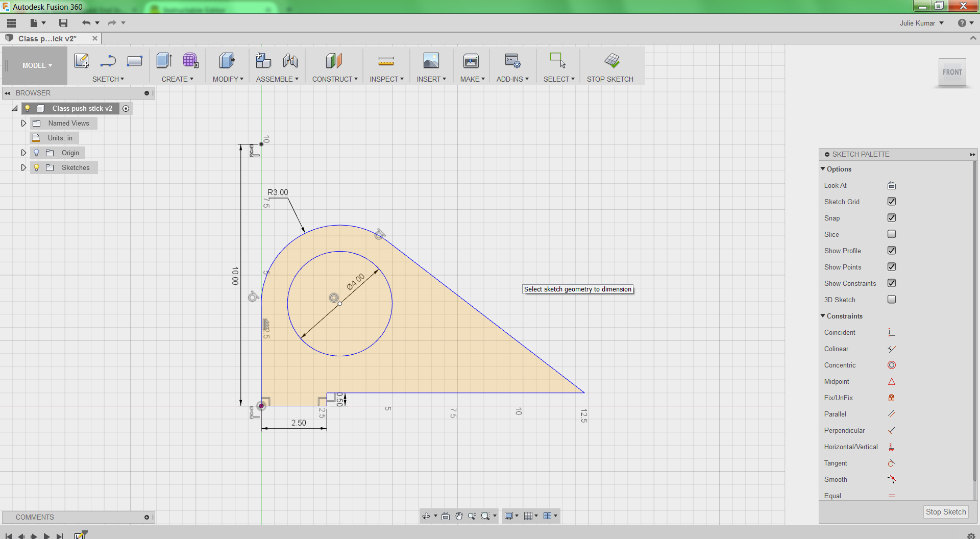Open the CREATE menu

click(x=178, y=79)
